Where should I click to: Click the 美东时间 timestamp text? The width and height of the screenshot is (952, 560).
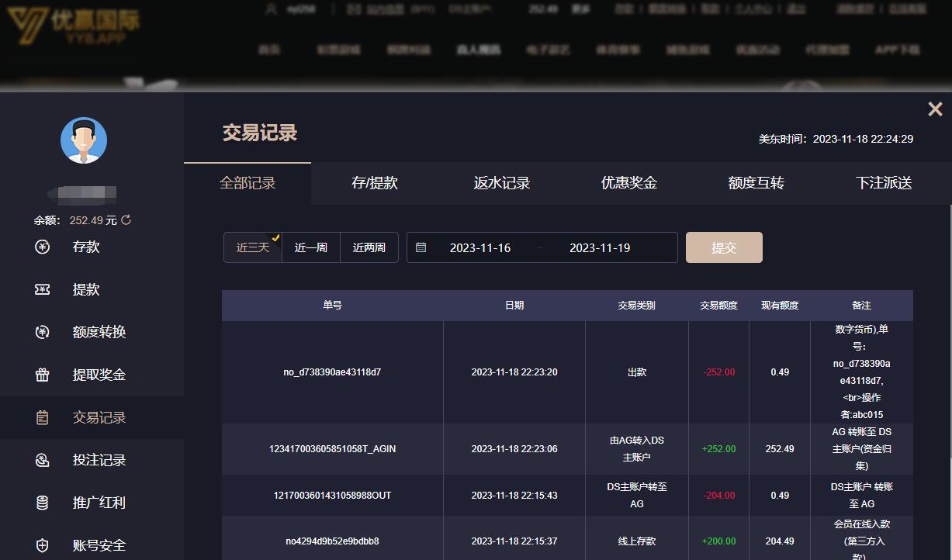[836, 139]
